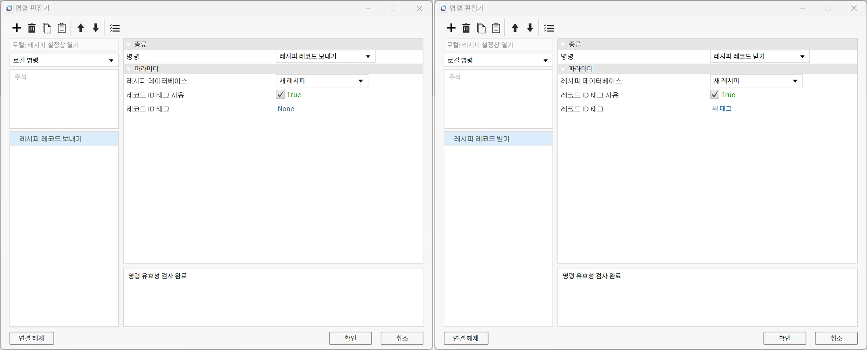The image size is (868, 350).
Task: Click the 확인 button in left window
Action: 350,338
